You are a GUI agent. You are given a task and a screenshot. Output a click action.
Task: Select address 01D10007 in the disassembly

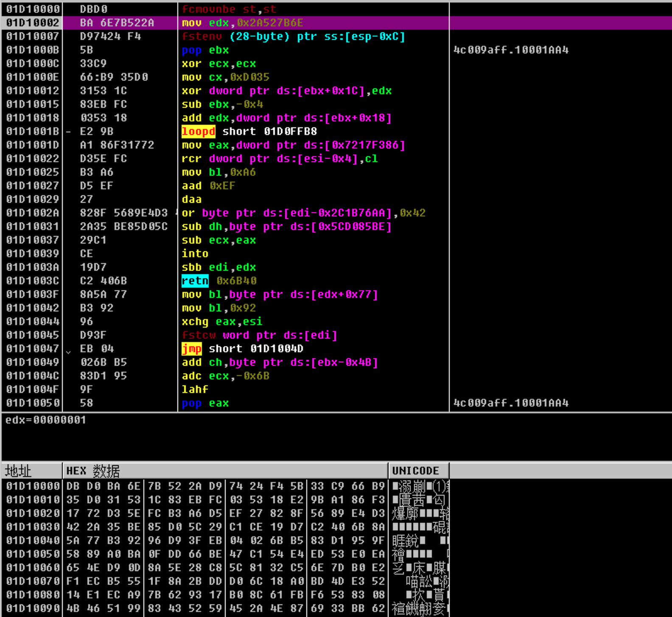tap(33, 36)
